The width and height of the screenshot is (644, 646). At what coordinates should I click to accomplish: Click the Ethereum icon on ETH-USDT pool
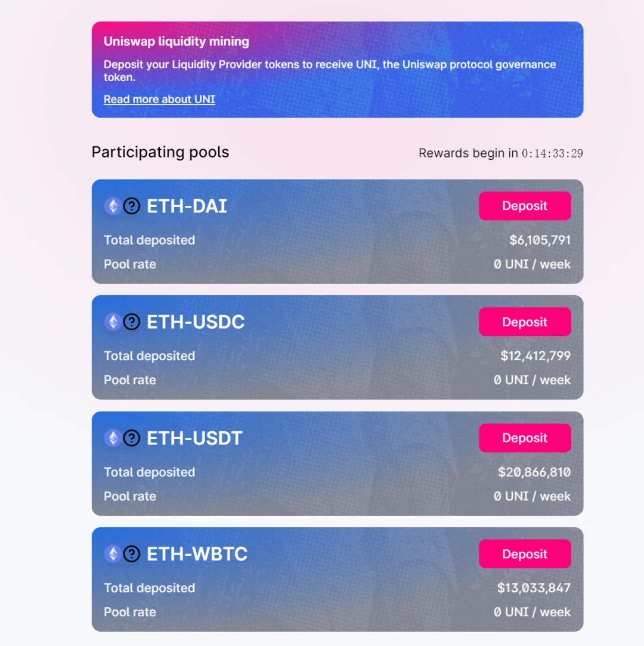[113, 438]
